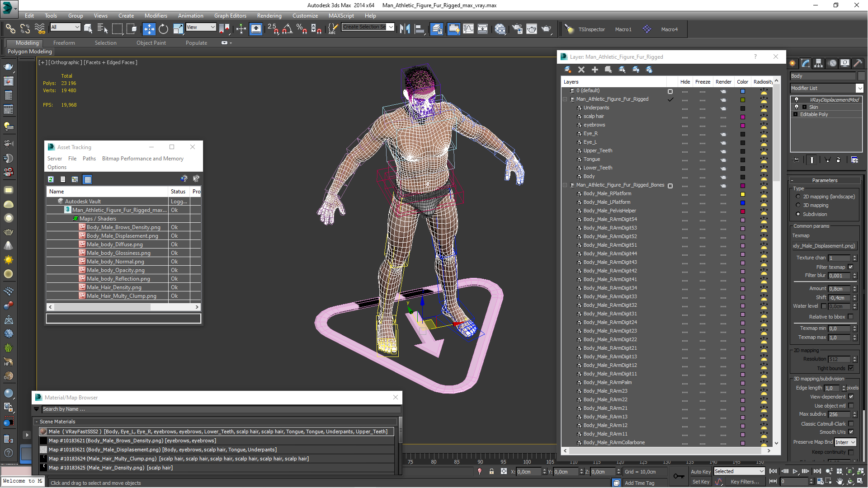Open reference coordinate View dropdown

pos(201,27)
